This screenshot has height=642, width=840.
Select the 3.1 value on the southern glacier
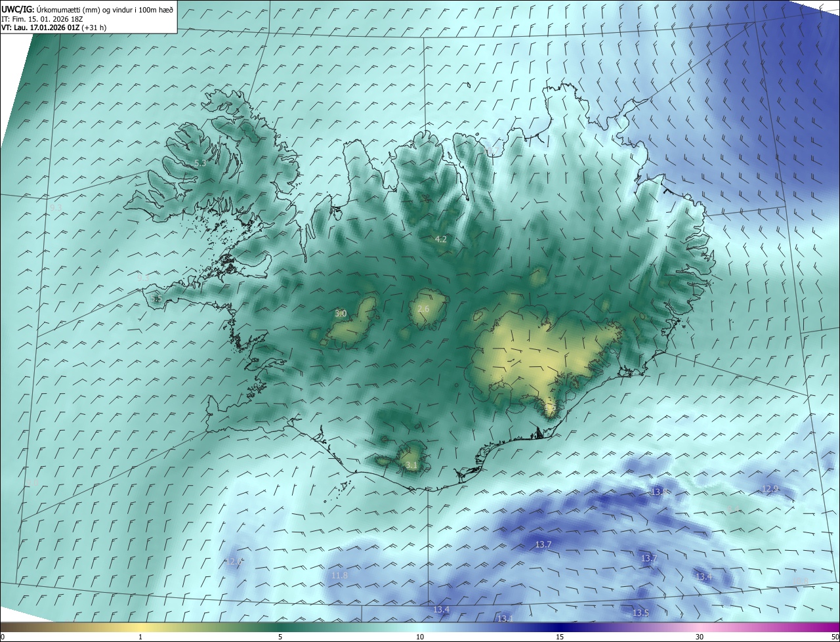[x=411, y=465]
